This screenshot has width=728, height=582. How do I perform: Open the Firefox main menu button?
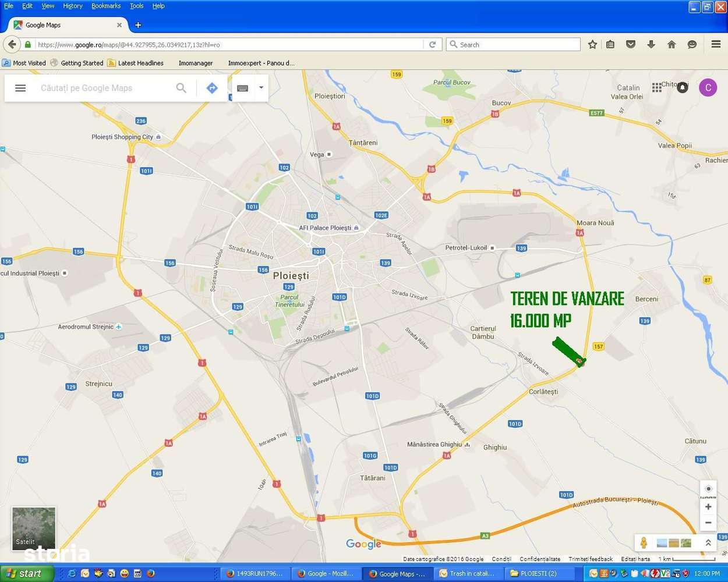716,44
